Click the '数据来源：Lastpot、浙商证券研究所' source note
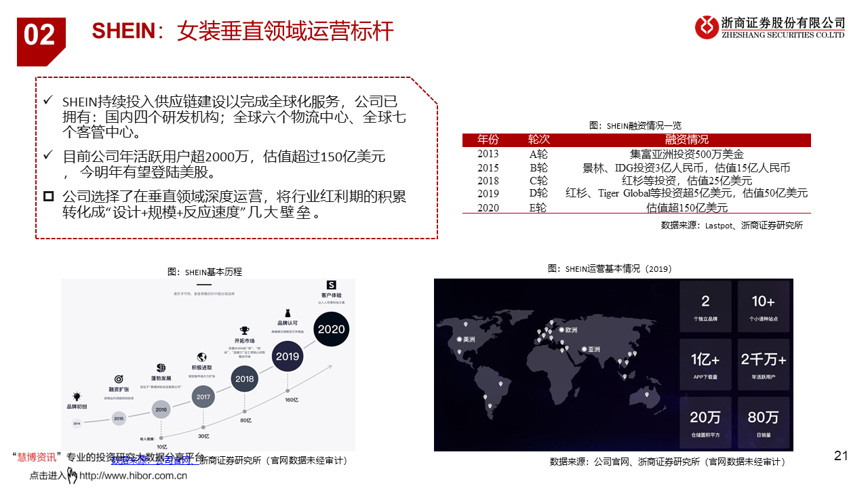Image resolution: width=868 pixels, height=488 pixels. (732, 225)
